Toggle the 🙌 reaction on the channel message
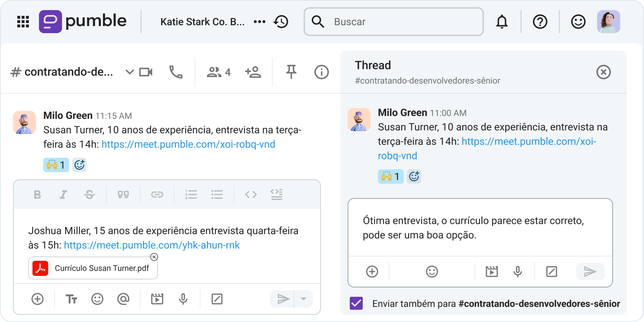644x322 pixels. click(56, 165)
